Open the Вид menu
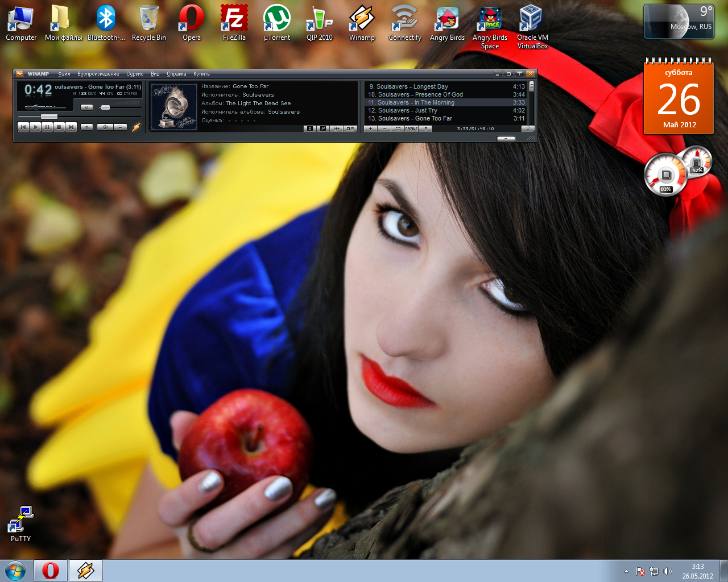 click(155, 74)
